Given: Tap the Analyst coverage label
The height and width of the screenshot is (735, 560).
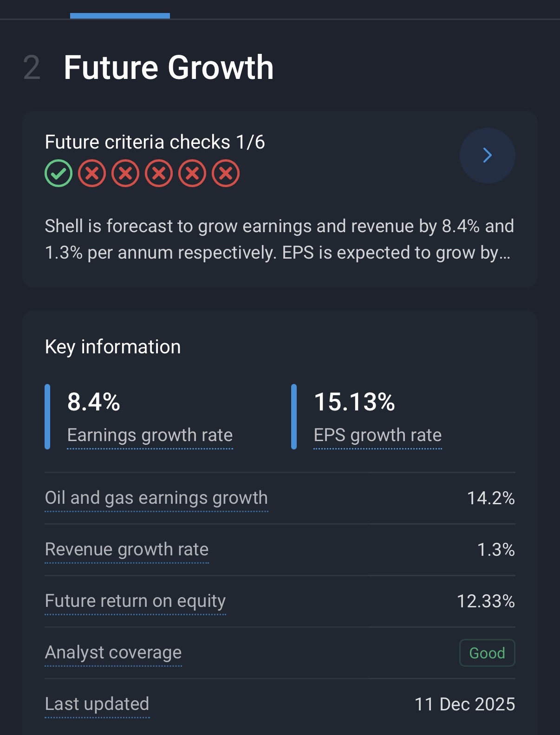Looking at the screenshot, I should click(113, 653).
